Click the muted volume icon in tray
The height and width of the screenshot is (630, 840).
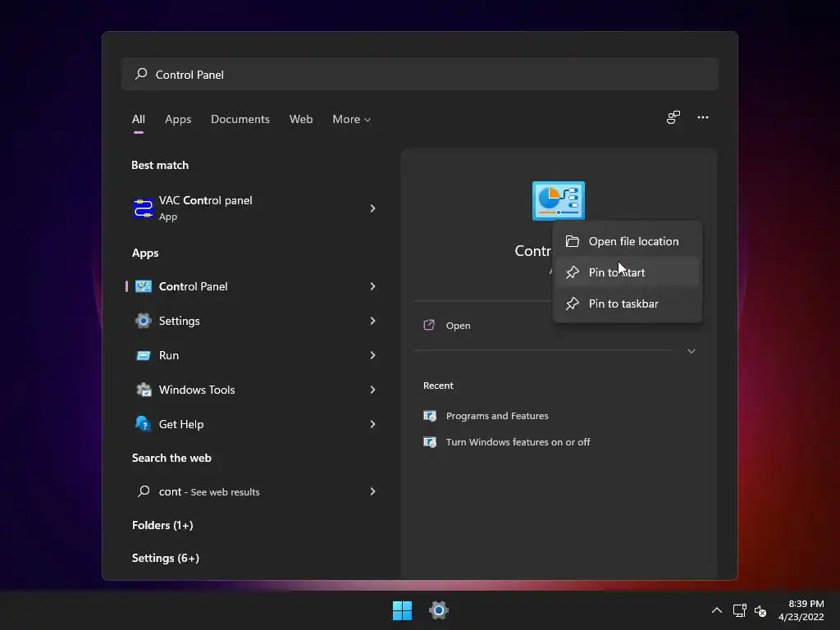[760, 610]
